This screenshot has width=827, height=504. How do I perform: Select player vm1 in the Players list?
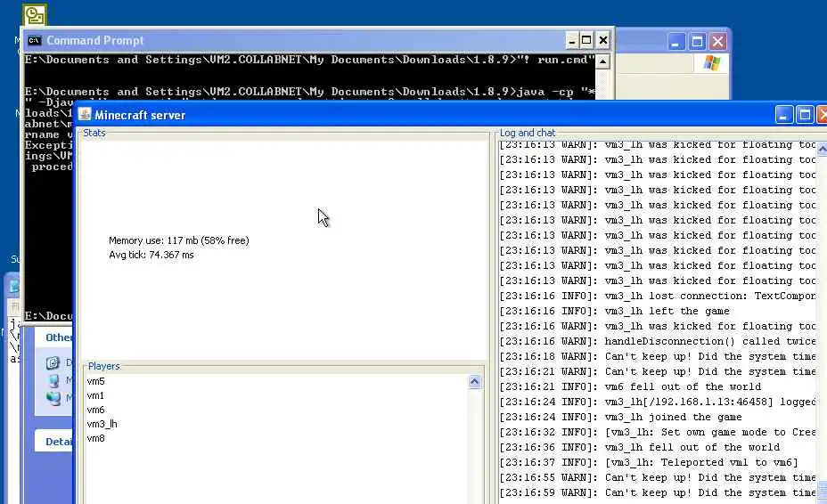[95, 395]
